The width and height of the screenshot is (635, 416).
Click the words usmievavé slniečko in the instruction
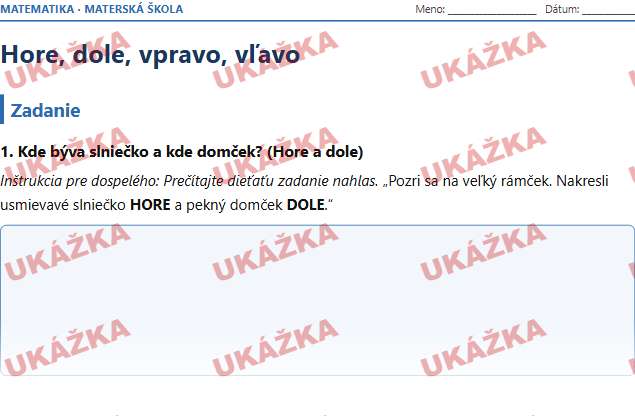pos(63,205)
